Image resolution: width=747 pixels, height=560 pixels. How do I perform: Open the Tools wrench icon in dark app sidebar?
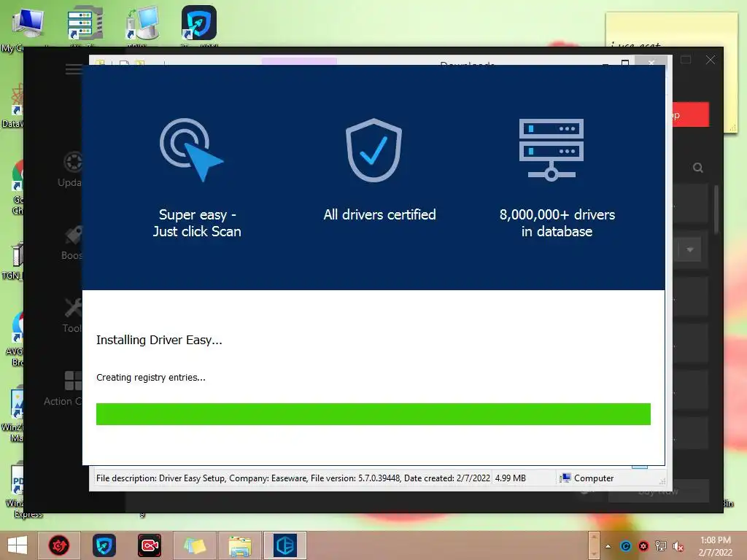(74, 308)
